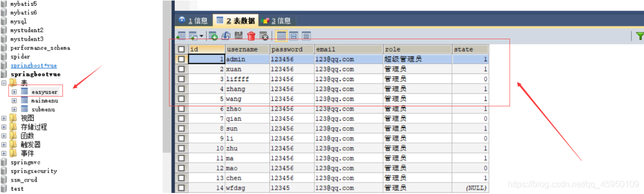
Task: Collapse the 表 tables node
Action: (x=4, y=83)
